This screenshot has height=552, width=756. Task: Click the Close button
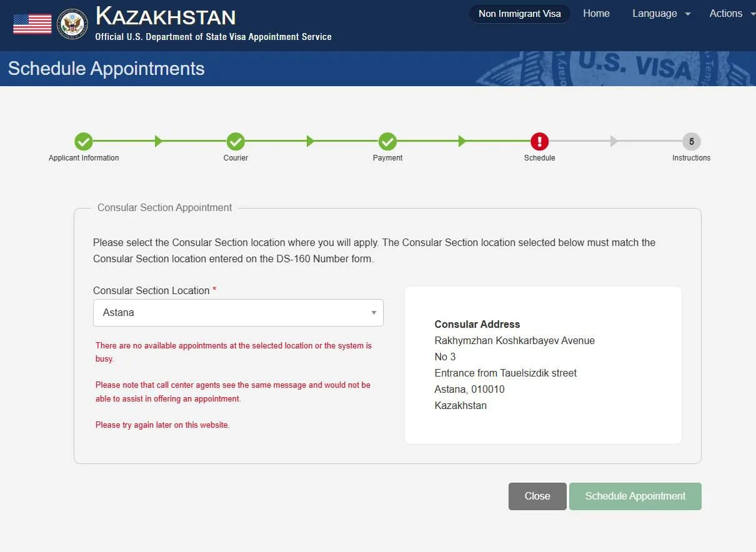pyautogui.click(x=537, y=496)
